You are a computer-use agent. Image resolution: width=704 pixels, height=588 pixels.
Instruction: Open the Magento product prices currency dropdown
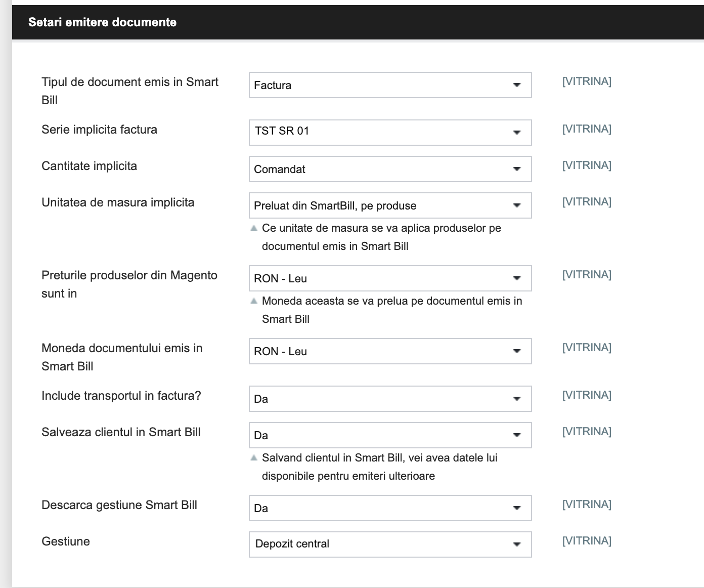[390, 278]
